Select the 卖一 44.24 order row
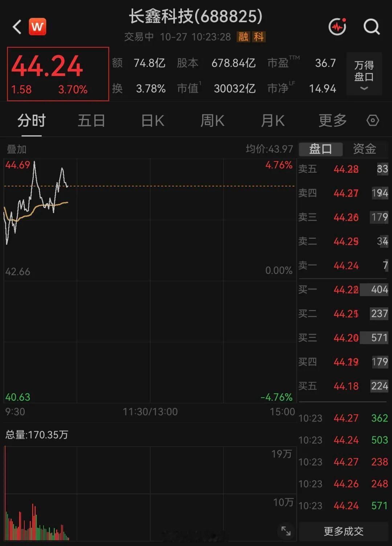 pos(343,266)
